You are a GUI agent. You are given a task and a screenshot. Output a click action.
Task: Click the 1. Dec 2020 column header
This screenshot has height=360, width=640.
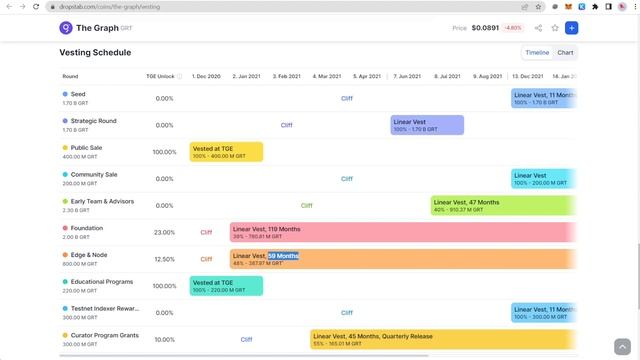point(206,76)
